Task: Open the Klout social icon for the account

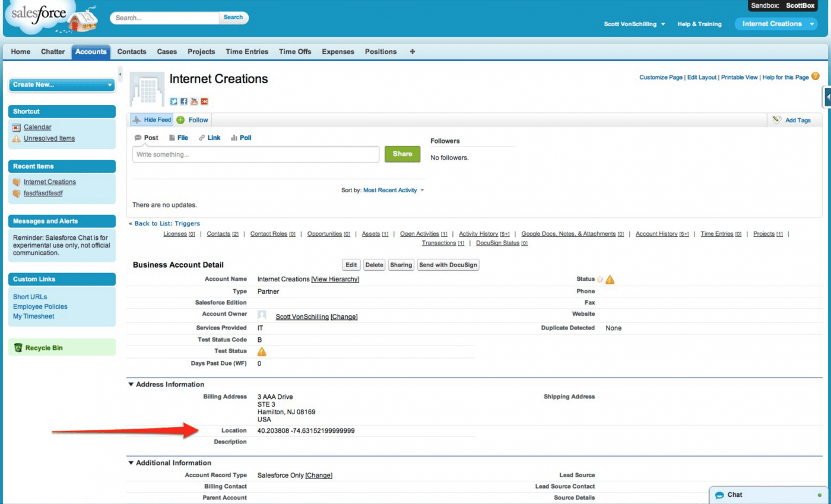Action: pyautogui.click(x=204, y=102)
